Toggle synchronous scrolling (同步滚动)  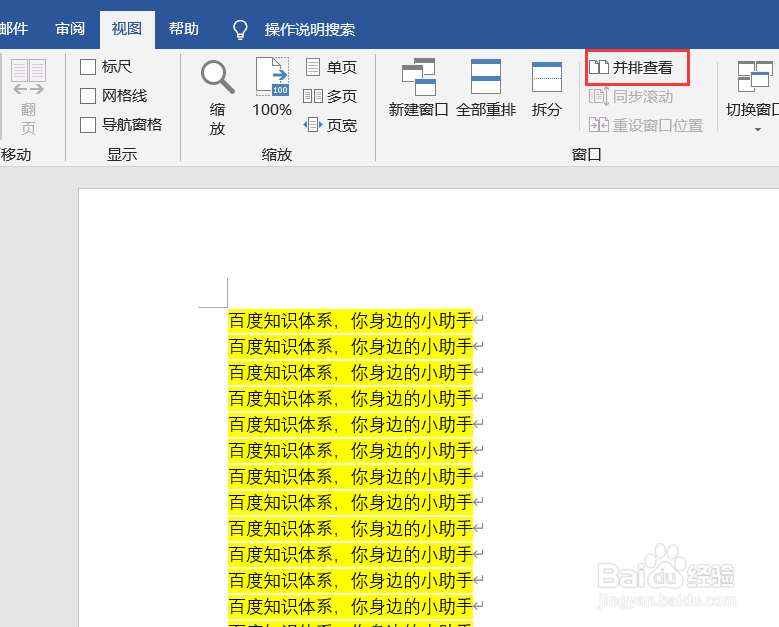[631, 96]
